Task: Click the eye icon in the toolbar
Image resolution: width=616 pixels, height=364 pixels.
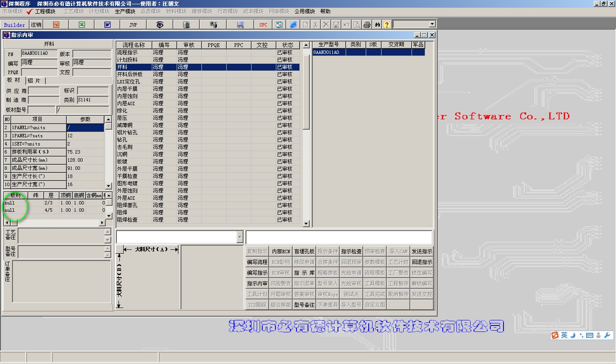Action: (x=160, y=25)
